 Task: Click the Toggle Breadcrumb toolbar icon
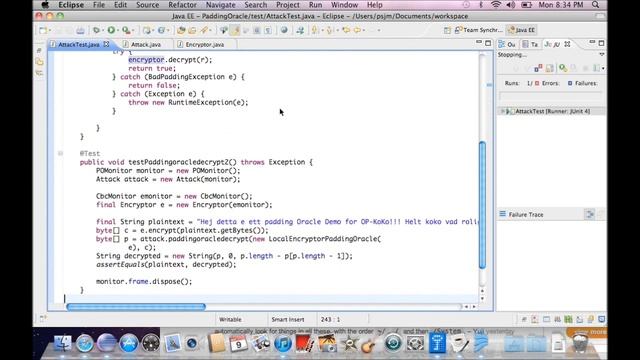click(223, 30)
